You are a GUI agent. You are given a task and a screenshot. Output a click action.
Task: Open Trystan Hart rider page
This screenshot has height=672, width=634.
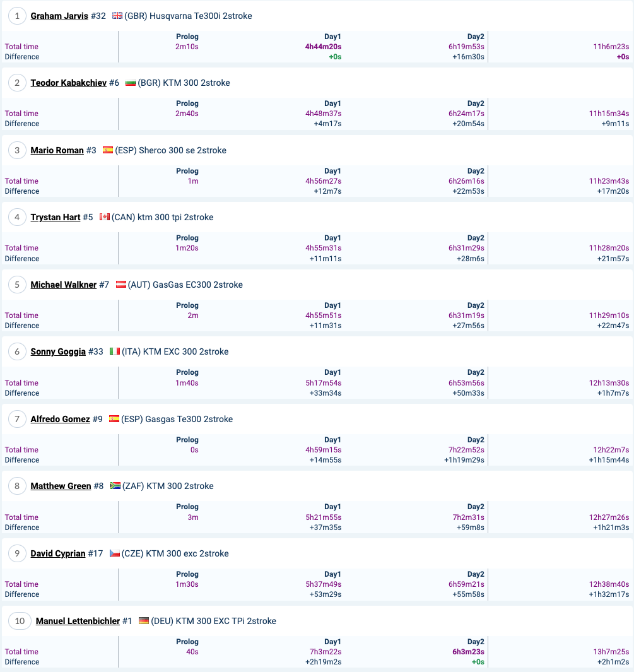(x=56, y=217)
